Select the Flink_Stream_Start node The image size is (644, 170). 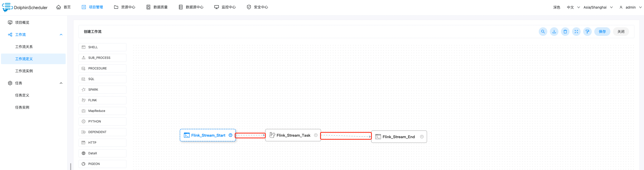click(208, 135)
